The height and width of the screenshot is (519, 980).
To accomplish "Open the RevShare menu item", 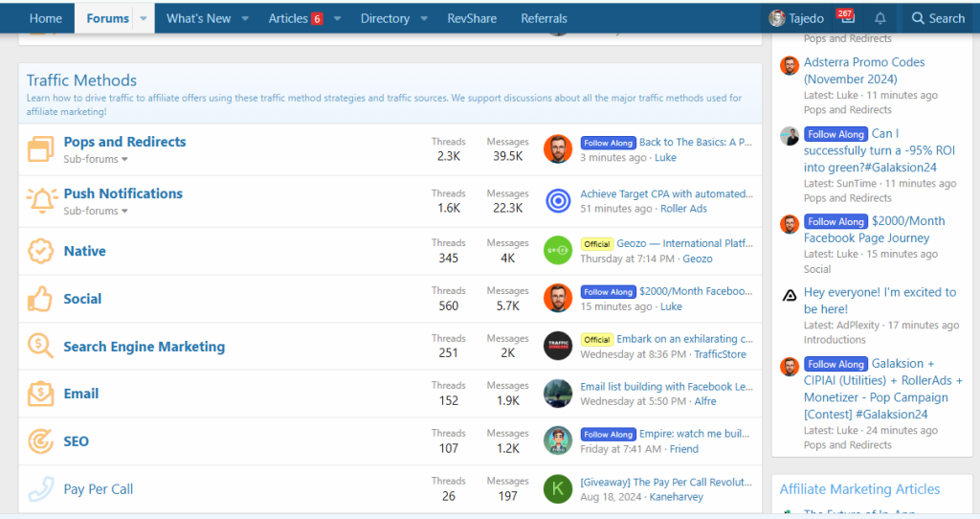I will [x=475, y=18].
